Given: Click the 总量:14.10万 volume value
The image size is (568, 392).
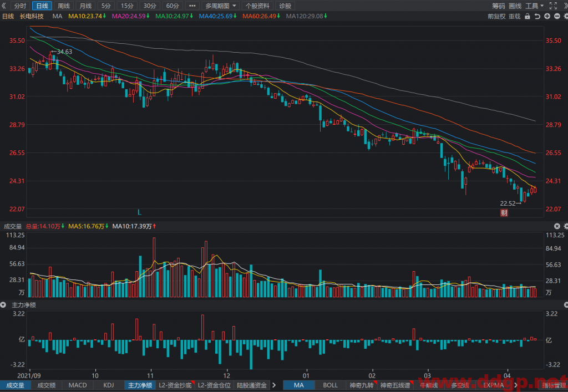Looking at the screenshot, I should point(45,226).
